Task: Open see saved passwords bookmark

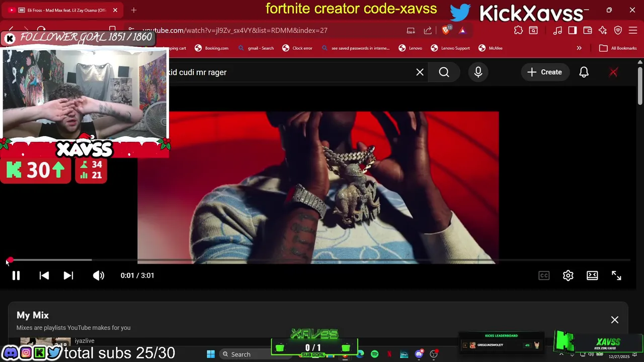Action: [356, 48]
